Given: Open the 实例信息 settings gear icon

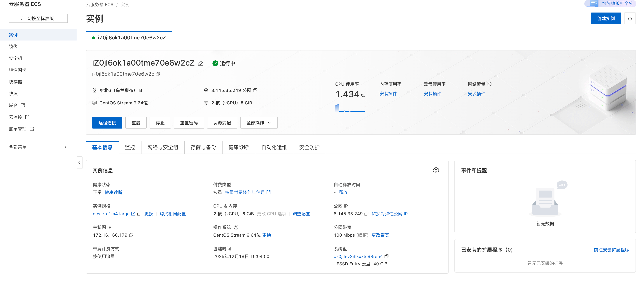Looking at the screenshot, I should 436,171.
